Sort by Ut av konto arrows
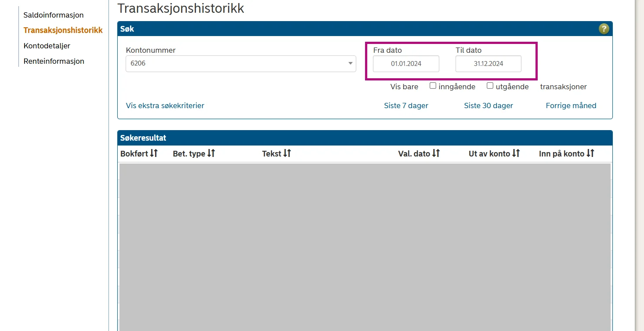644x331 pixels. [516, 153]
